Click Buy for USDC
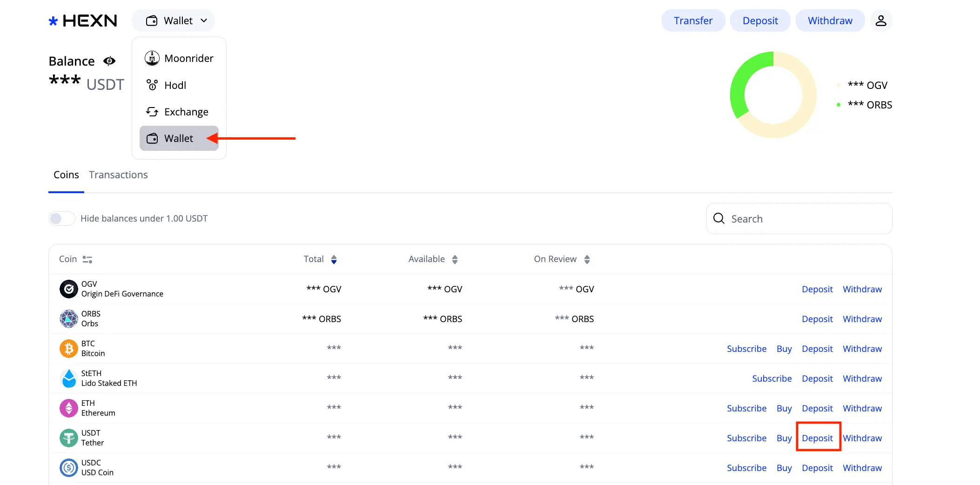Viewport: 980px width, 485px height. point(784,468)
